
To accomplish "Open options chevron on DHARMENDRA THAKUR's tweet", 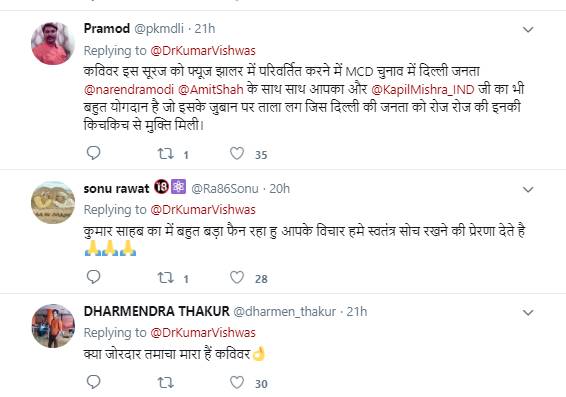I will 528,313.
